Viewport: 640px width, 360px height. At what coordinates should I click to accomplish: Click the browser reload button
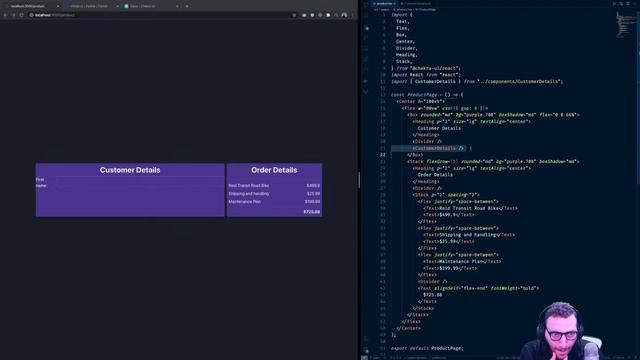click(x=22, y=15)
